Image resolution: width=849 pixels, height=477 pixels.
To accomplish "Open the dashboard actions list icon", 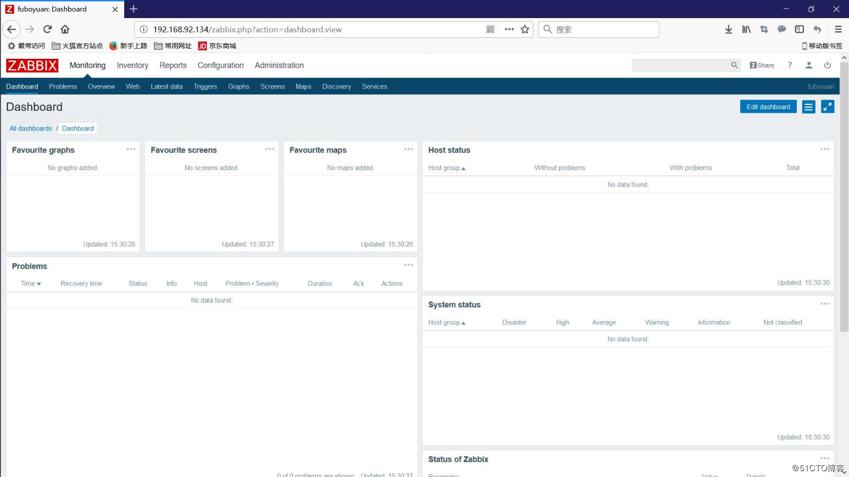I will pos(808,107).
